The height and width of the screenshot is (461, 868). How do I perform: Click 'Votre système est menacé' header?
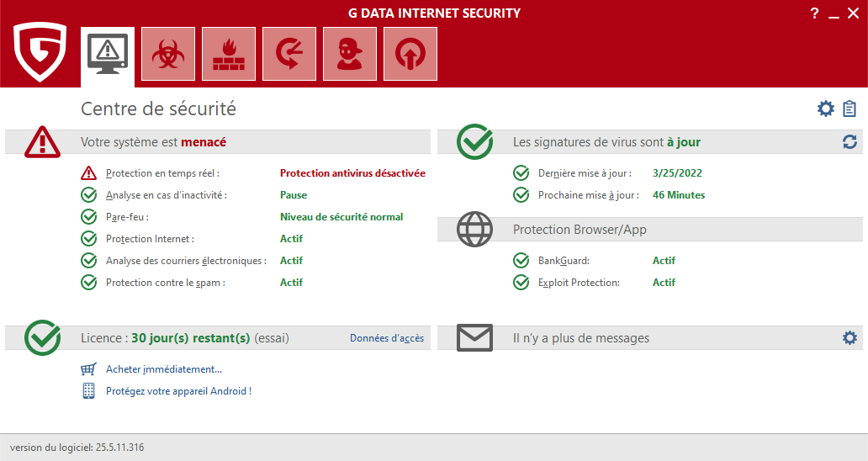tap(153, 142)
